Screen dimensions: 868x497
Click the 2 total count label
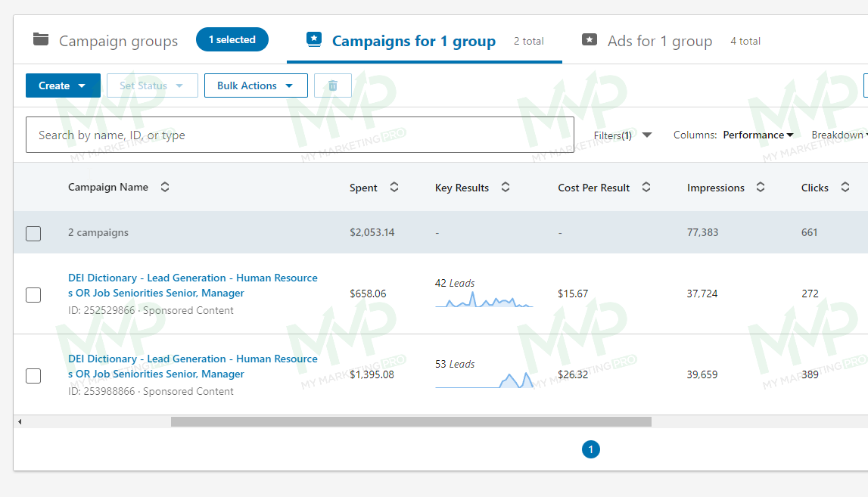tap(529, 41)
